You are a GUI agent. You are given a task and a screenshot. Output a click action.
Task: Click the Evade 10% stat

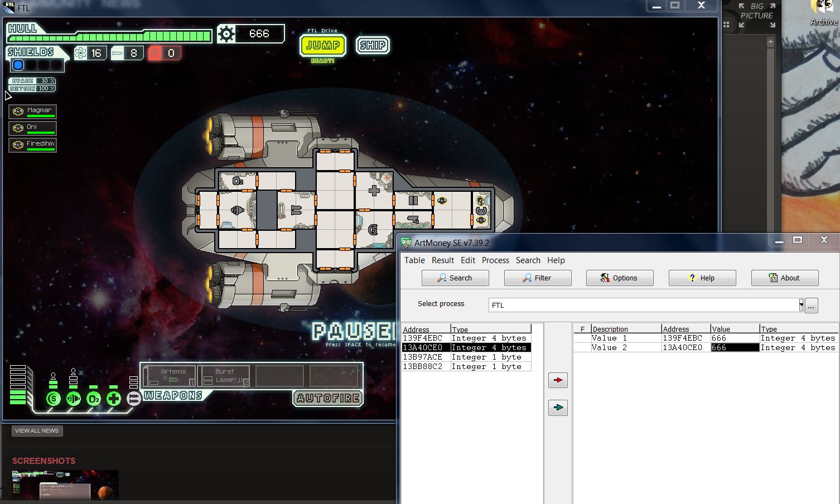[32, 81]
